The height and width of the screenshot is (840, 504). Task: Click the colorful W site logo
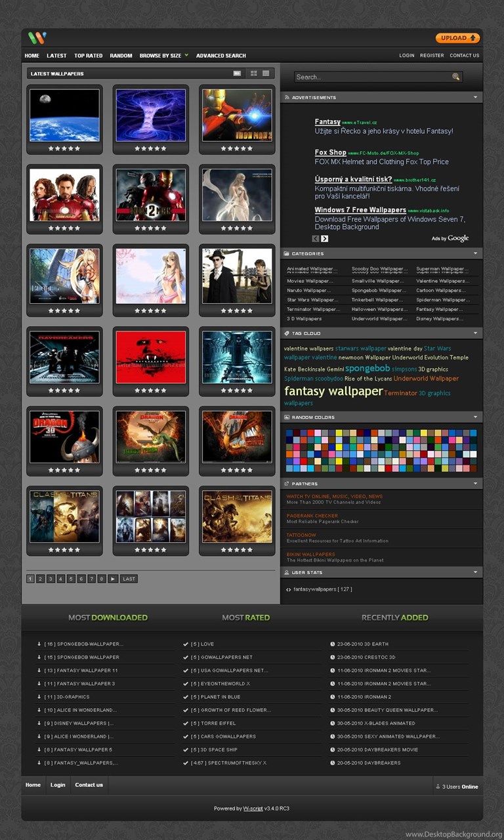coord(37,38)
